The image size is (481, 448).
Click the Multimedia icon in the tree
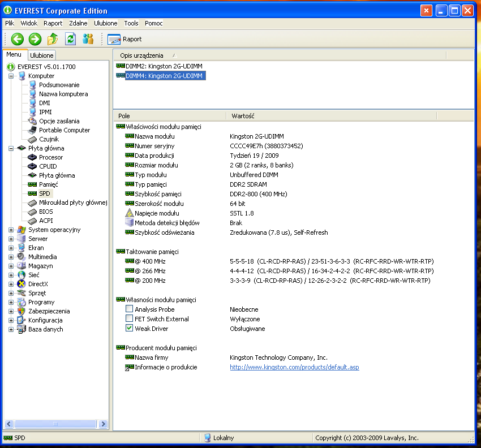point(22,257)
